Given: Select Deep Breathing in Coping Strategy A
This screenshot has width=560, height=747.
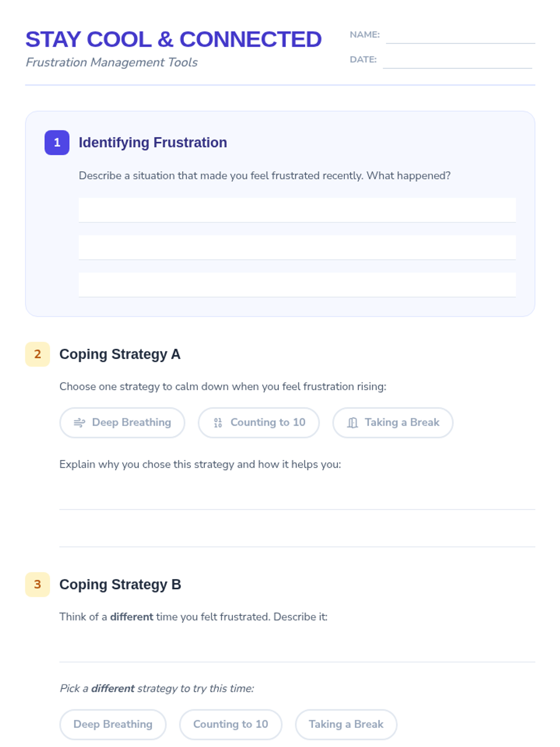Looking at the screenshot, I should click(x=122, y=423).
